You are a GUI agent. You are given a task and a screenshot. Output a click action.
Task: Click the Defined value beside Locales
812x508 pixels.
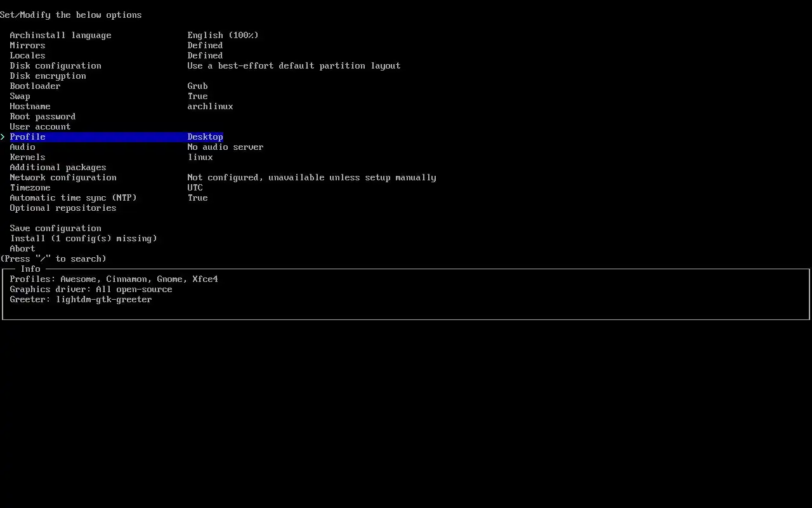205,55
